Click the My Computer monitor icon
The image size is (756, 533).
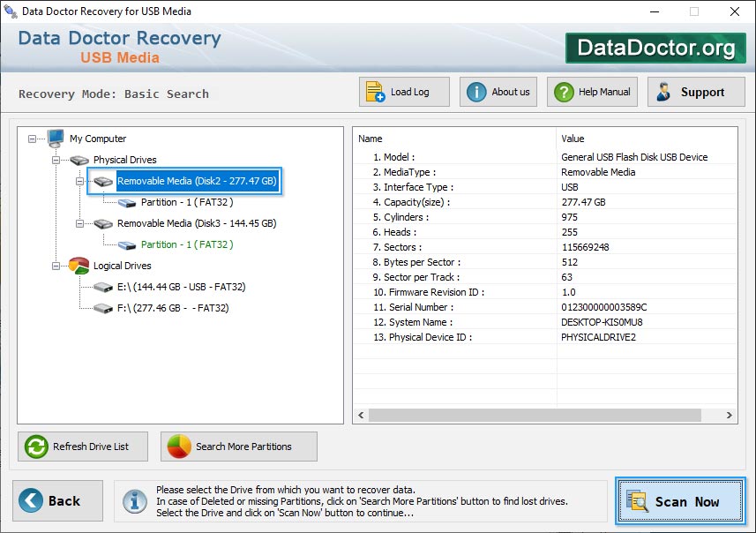coord(56,139)
